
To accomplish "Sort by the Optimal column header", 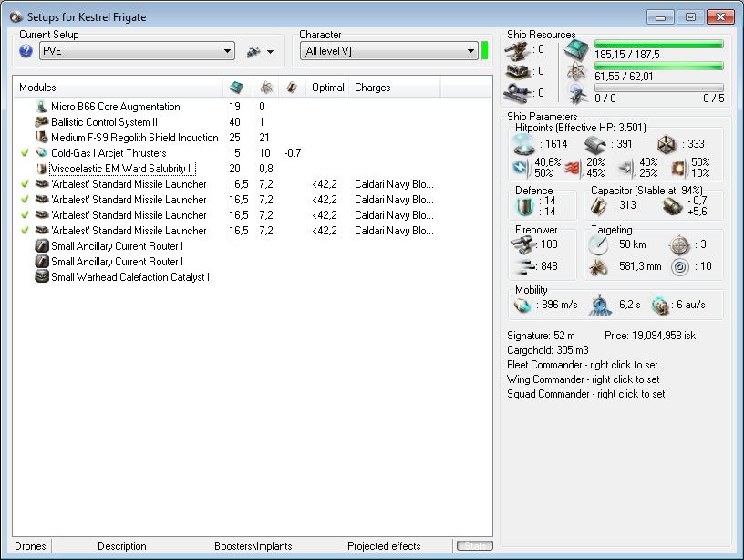I will pyautogui.click(x=328, y=88).
